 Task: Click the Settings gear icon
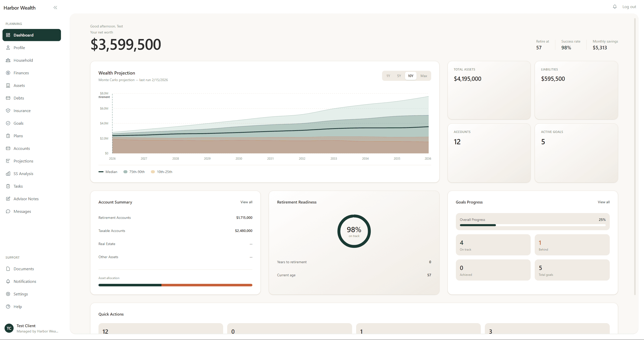[x=8, y=294]
